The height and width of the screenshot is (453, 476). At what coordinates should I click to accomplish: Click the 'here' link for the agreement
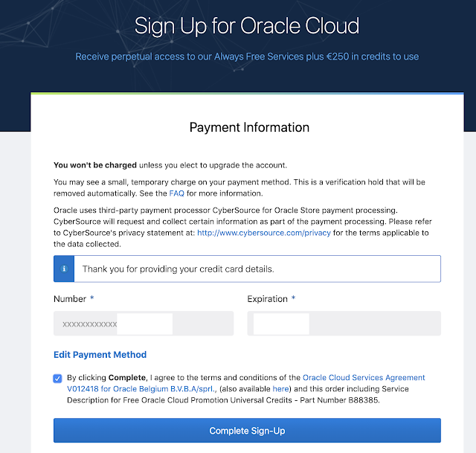[x=280, y=389]
